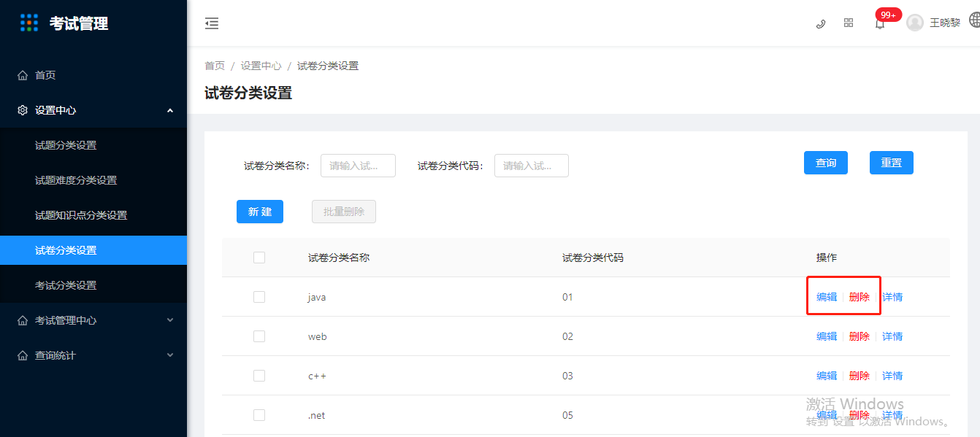Click the globe language icon
This screenshot has height=437, width=980.
tap(974, 20)
